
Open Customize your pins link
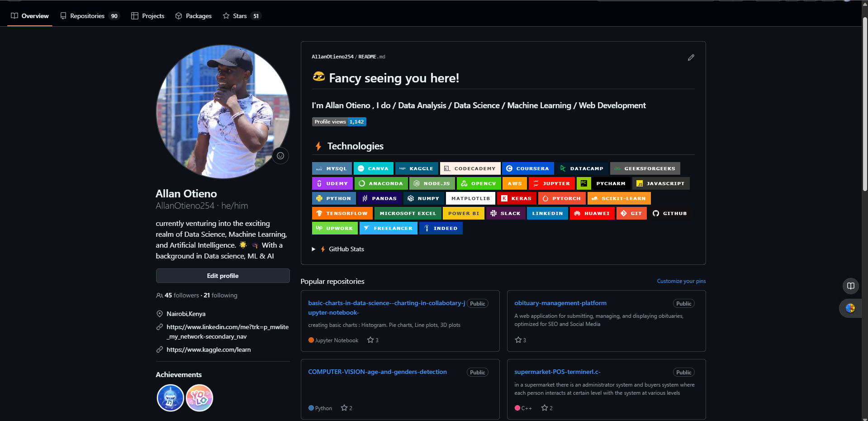681,281
